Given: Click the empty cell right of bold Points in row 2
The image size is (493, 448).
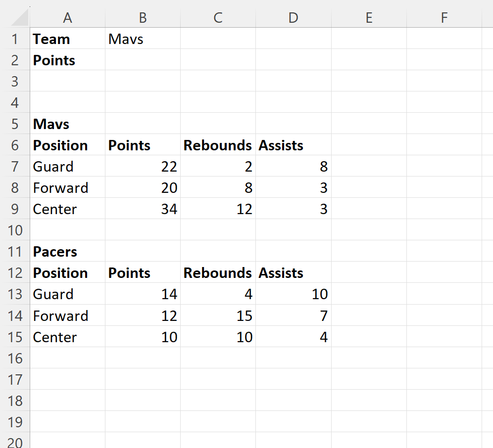Looking at the screenshot, I should click(x=143, y=60).
